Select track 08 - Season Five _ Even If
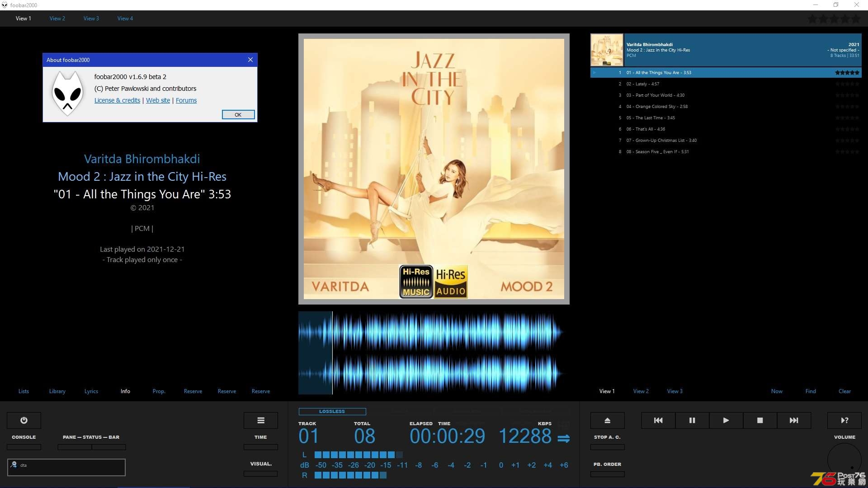The image size is (868, 488). tap(726, 152)
